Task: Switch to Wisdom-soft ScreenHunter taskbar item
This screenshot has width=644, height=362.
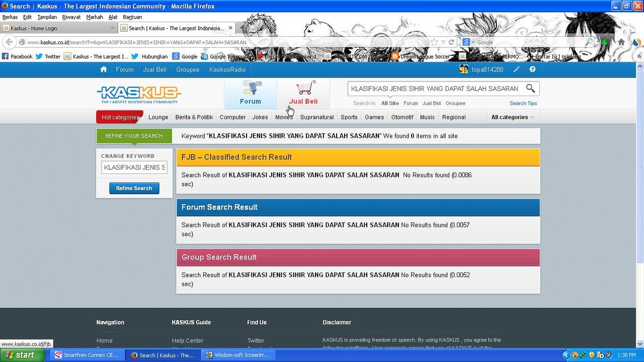Action: click(237, 355)
